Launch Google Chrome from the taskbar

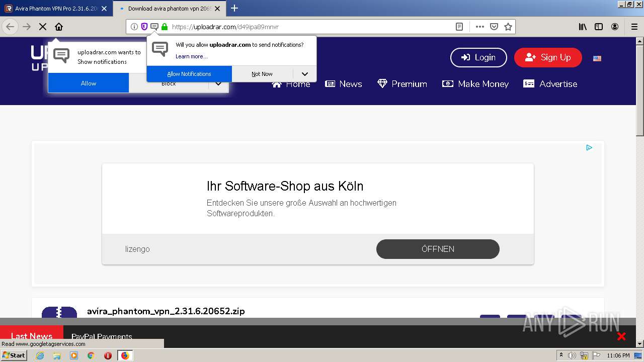[x=91, y=355]
